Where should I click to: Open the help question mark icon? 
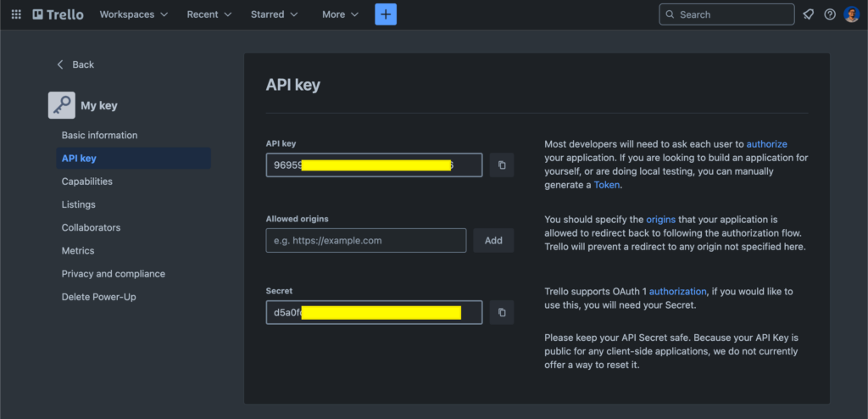[x=830, y=14]
